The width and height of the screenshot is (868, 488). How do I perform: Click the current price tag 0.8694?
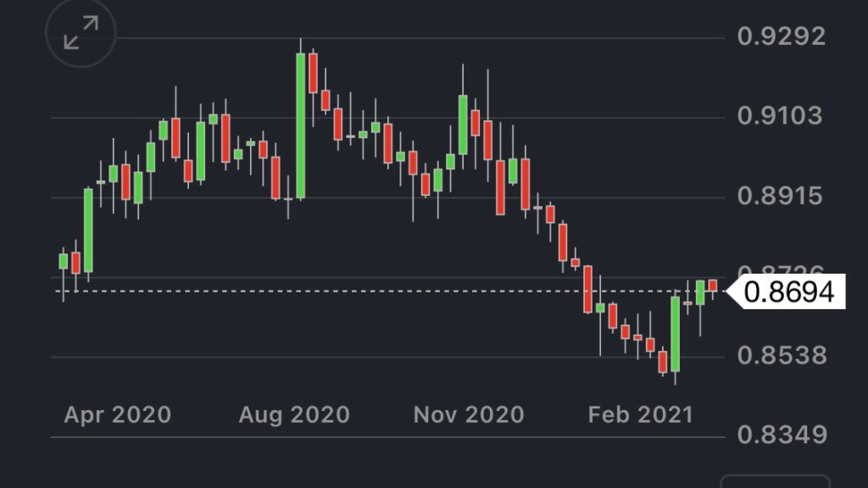788,291
